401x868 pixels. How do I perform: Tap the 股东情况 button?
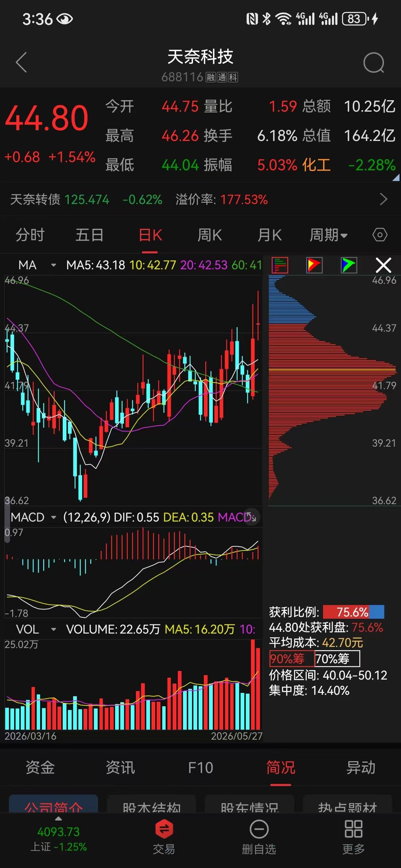tap(250, 804)
